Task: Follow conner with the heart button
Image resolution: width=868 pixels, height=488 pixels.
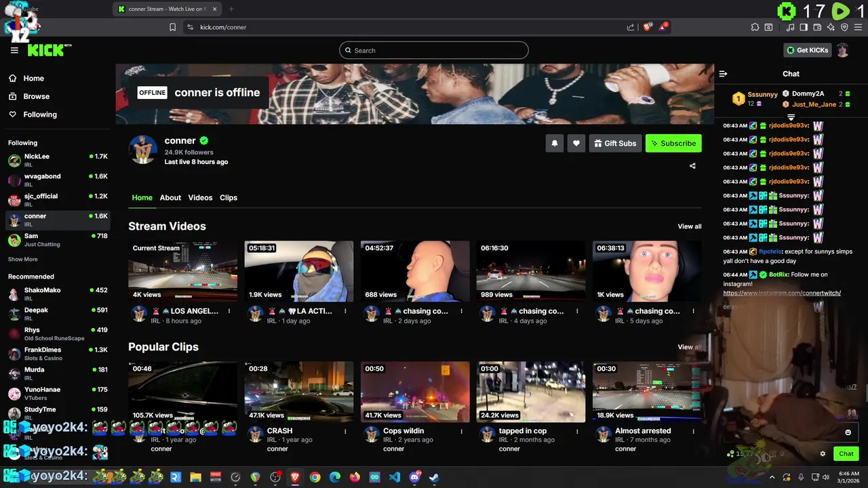Action: (x=576, y=143)
